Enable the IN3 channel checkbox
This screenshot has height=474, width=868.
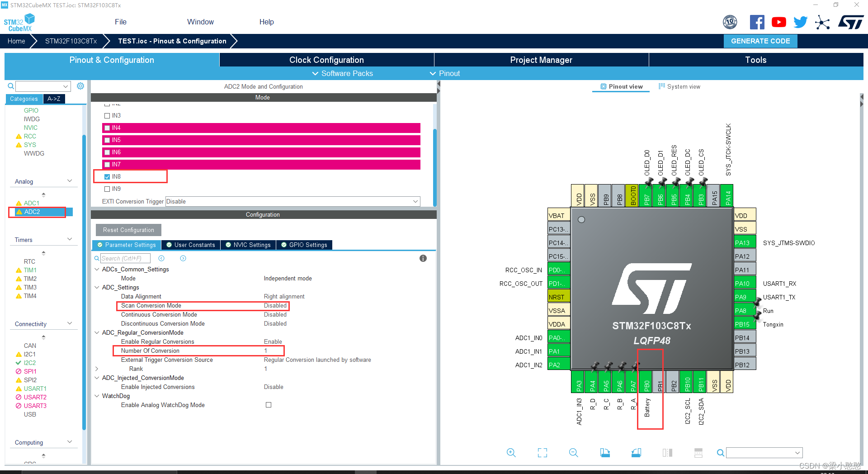[x=107, y=116]
